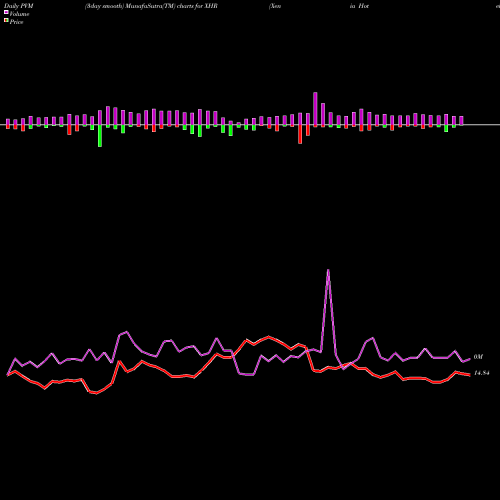Click the Price legend label
This screenshot has height=500, width=500.
(16, 22)
